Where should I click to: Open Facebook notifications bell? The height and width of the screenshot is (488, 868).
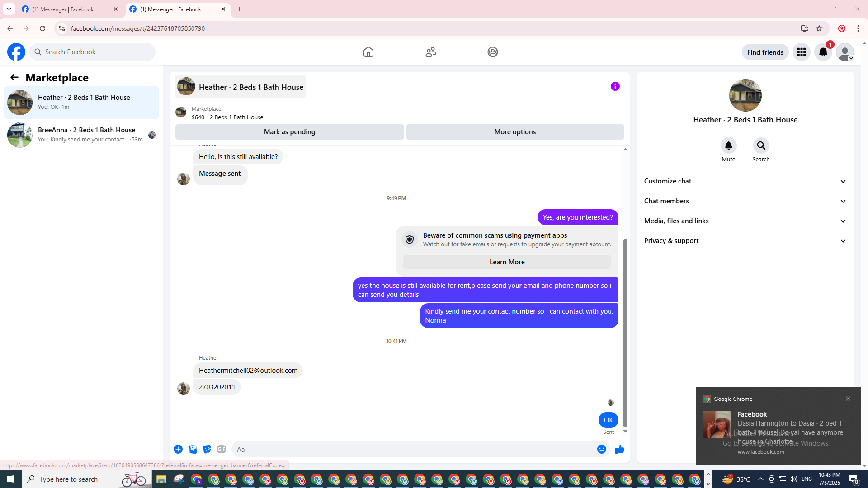(823, 52)
